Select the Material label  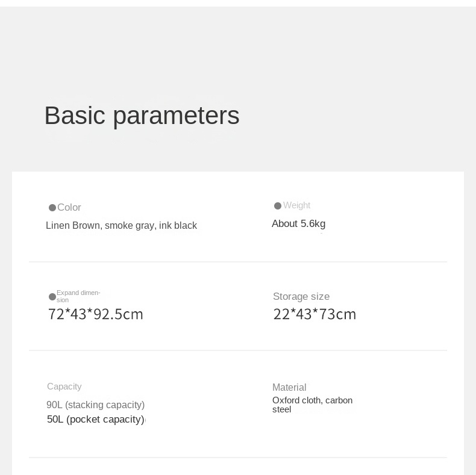[289, 387]
